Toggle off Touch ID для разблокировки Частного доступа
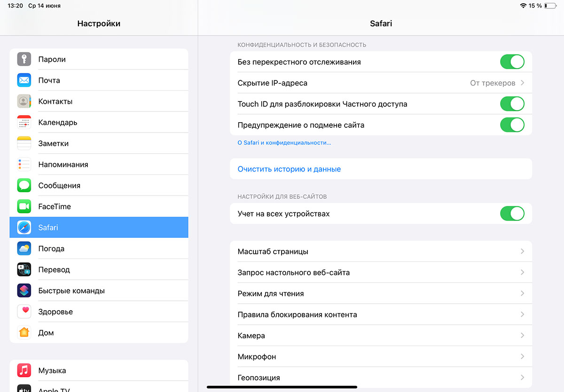Viewport: 564px width, 392px height. pos(512,103)
